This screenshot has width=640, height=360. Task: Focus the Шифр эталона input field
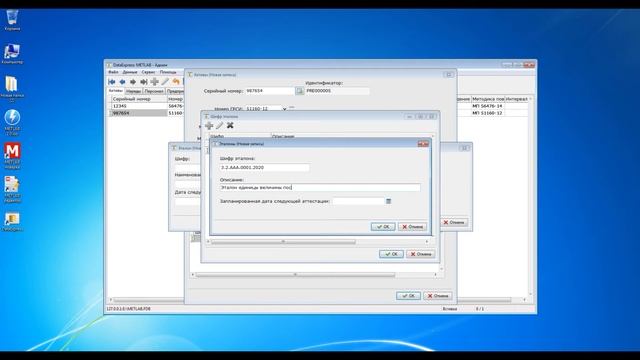pos(264,167)
